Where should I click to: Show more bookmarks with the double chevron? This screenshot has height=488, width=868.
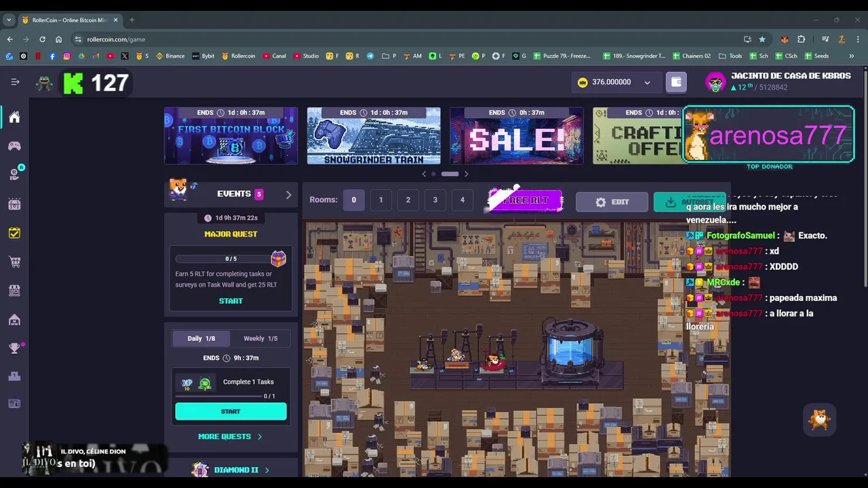pyautogui.click(x=852, y=56)
